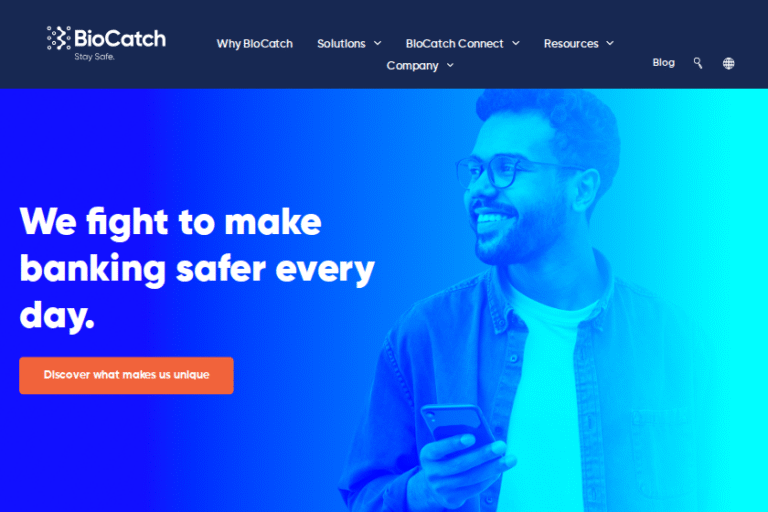Select the Company menu item
Screen dimensions: 768x512
412,66
